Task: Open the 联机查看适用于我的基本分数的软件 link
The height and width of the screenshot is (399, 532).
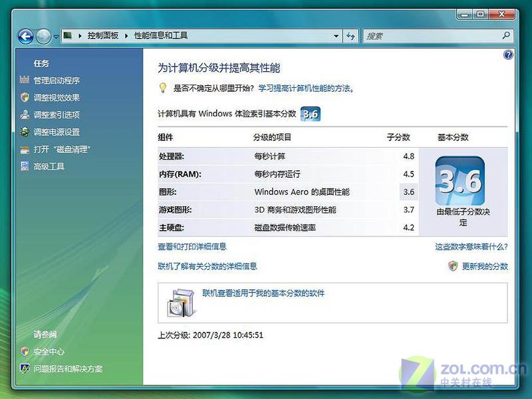Action: pyautogui.click(x=263, y=293)
